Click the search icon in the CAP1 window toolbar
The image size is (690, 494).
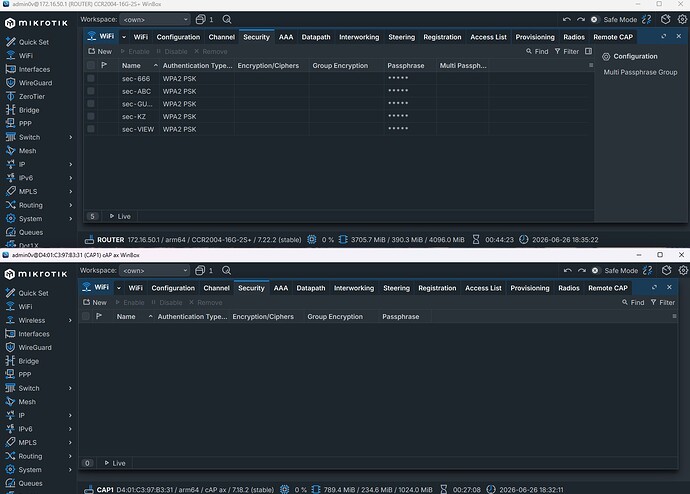[226, 271]
